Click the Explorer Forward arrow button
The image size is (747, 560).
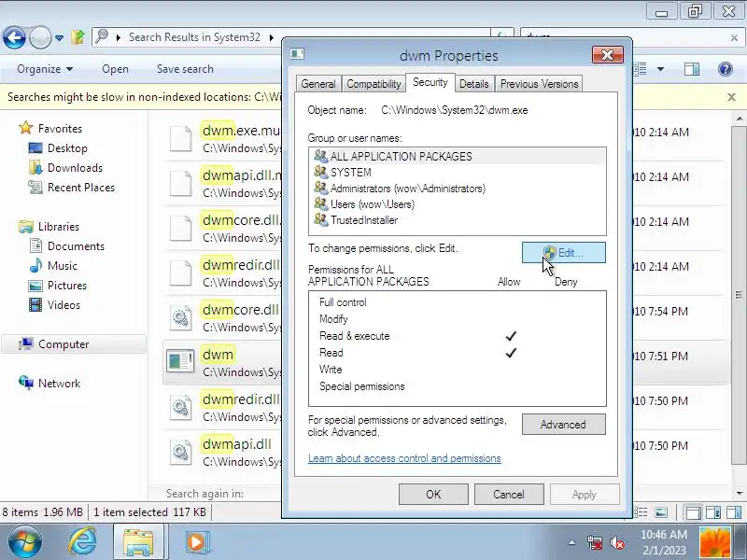40,37
